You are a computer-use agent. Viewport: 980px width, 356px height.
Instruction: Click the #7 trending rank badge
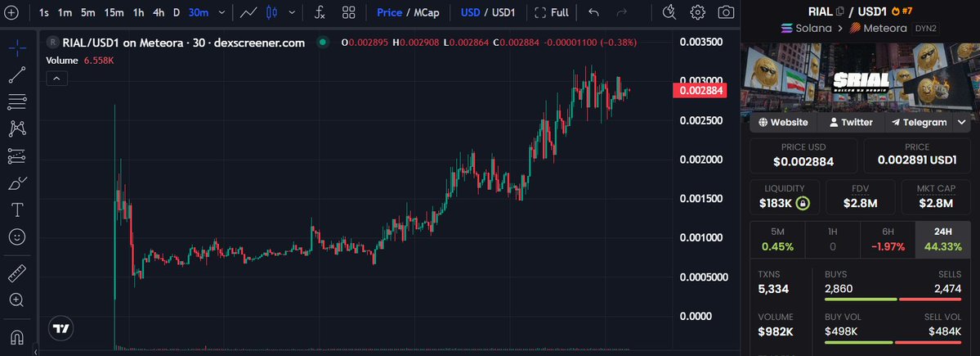pos(902,11)
